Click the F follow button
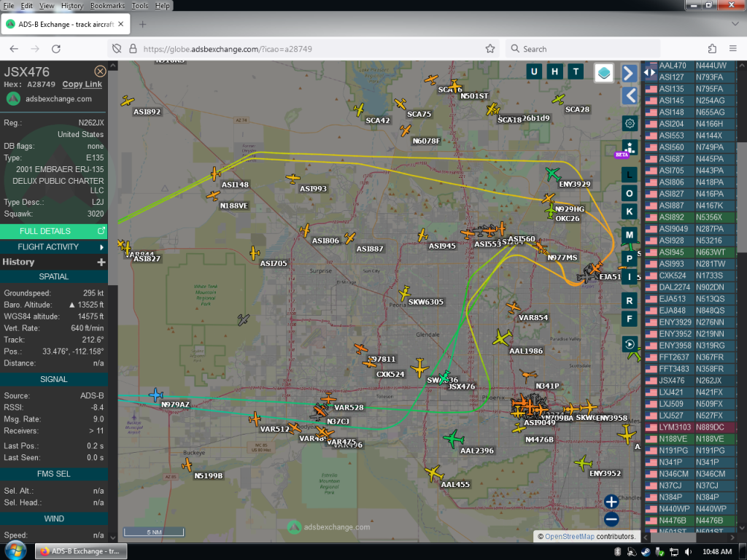The image size is (747, 560). pos(630,319)
